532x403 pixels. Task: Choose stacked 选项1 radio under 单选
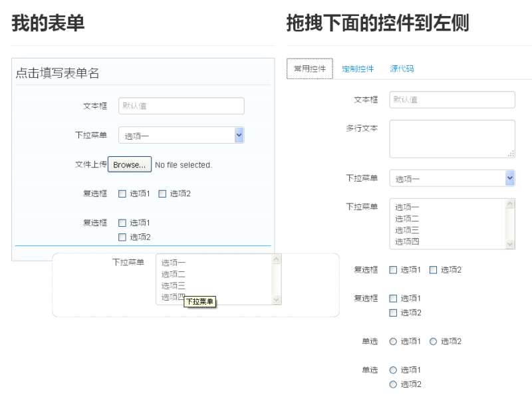tap(393, 370)
